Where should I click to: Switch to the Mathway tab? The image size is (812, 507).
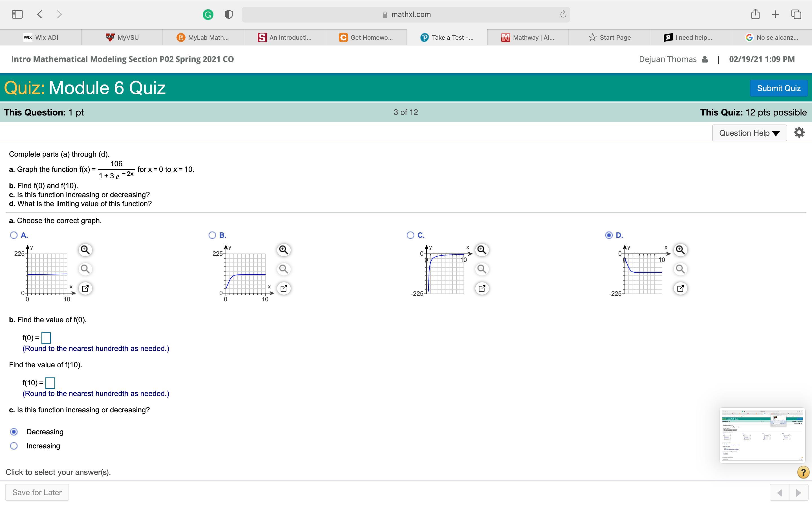click(528, 37)
